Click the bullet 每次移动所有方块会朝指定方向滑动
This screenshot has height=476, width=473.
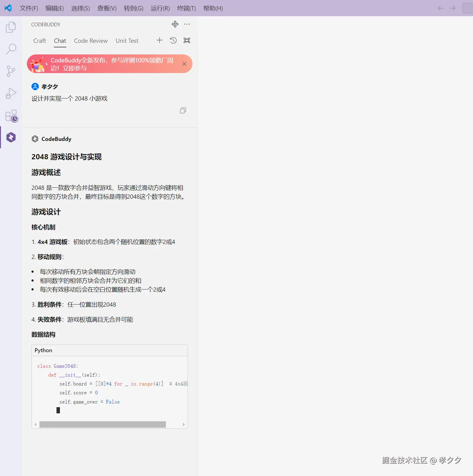point(88,272)
